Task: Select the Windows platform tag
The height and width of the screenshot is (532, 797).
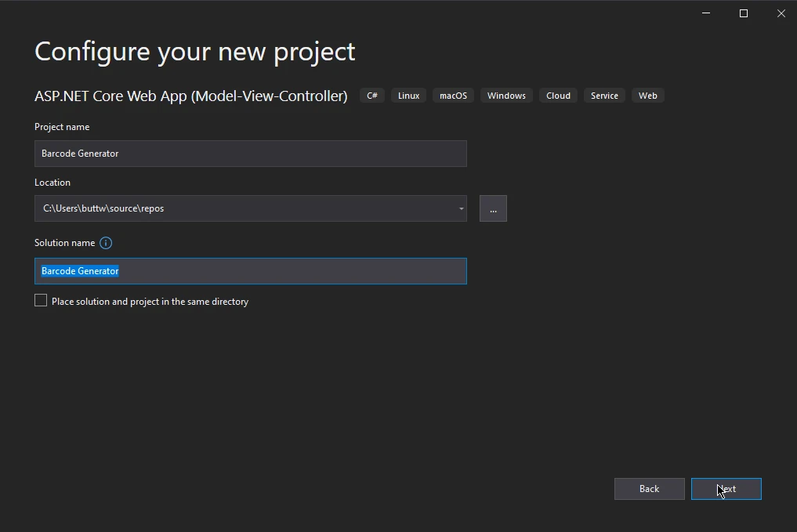Action: (506, 96)
